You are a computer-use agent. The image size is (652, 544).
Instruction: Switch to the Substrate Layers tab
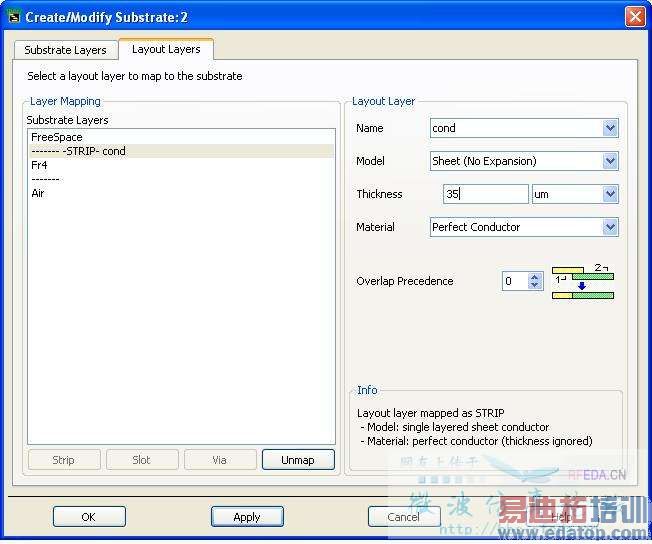point(65,50)
